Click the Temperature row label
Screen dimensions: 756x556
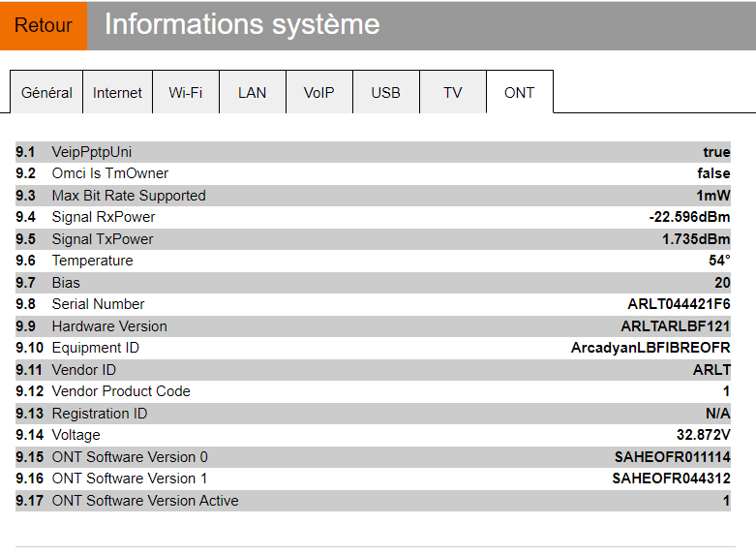(92, 261)
